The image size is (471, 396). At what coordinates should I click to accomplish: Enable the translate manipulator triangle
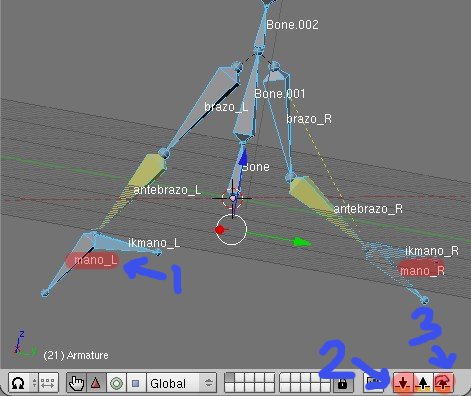[x=96, y=383]
